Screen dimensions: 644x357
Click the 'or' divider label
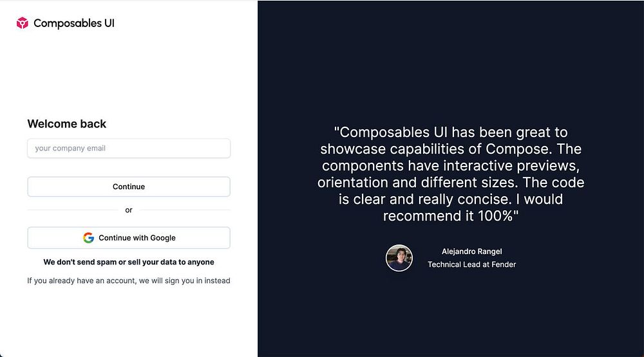coord(129,210)
